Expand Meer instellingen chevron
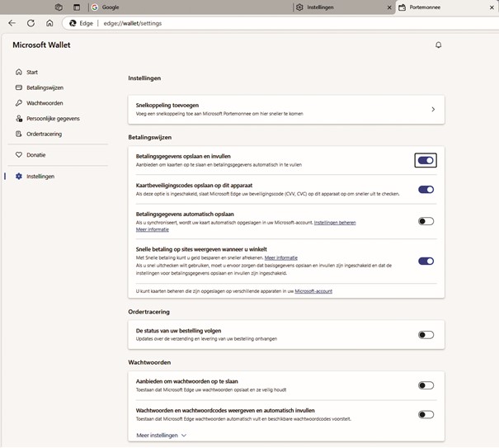 [184, 436]
